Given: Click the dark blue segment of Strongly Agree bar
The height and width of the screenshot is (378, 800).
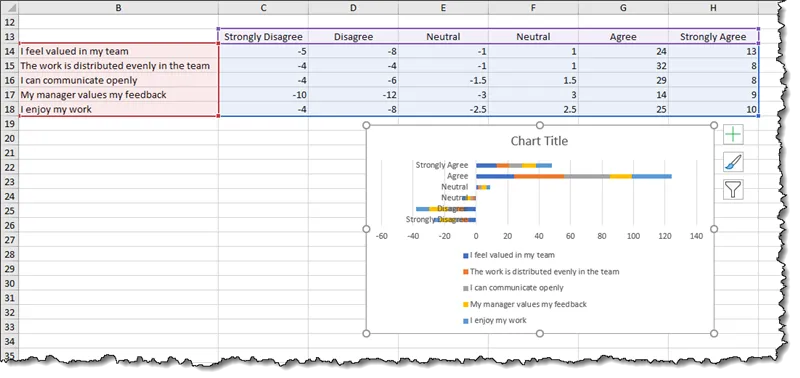Looking at the screenshot, I should 486,165.
